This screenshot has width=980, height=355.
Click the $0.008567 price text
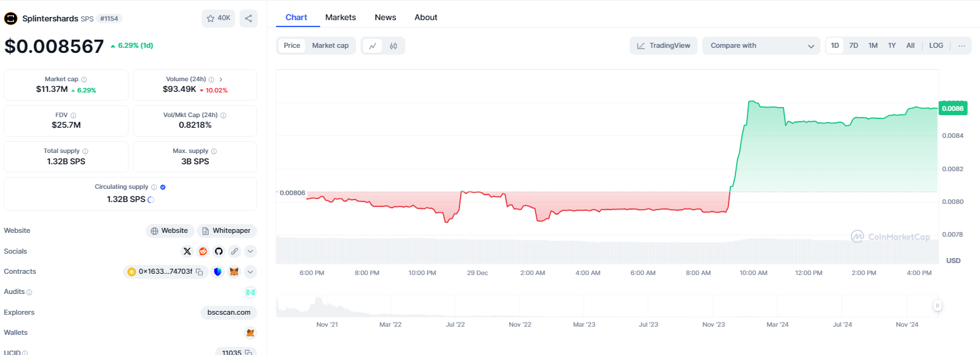coord(54,47)
